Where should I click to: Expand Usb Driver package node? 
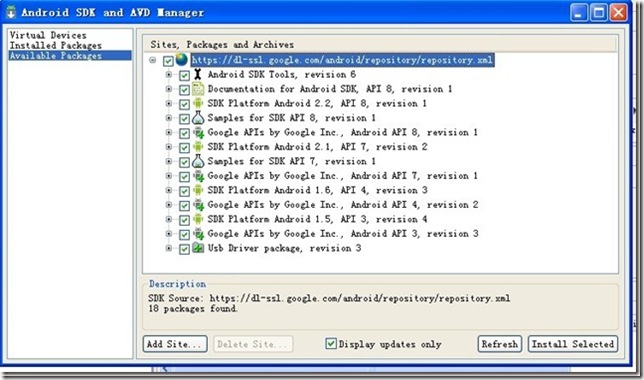(169, 248)
